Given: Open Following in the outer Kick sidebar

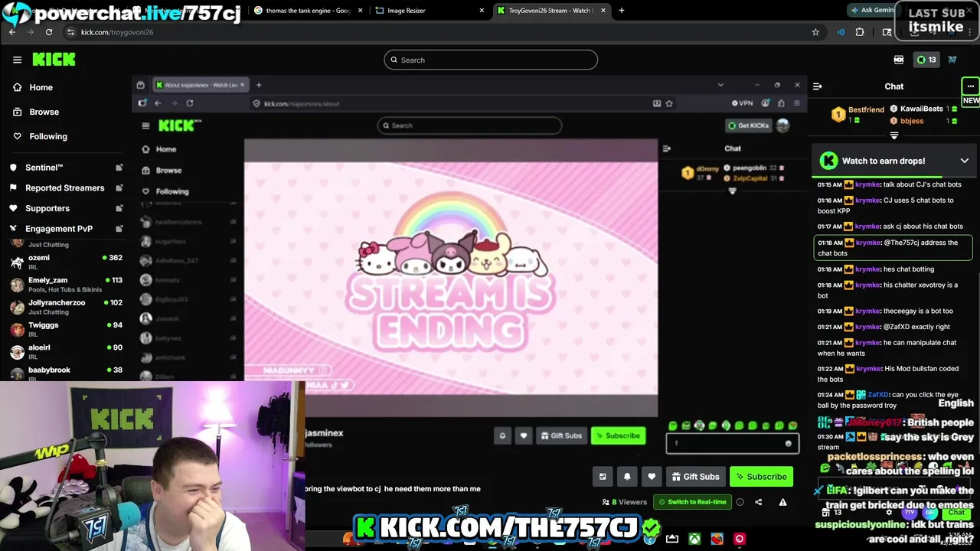Looking at the screenshot, I should tap(40, 136).
